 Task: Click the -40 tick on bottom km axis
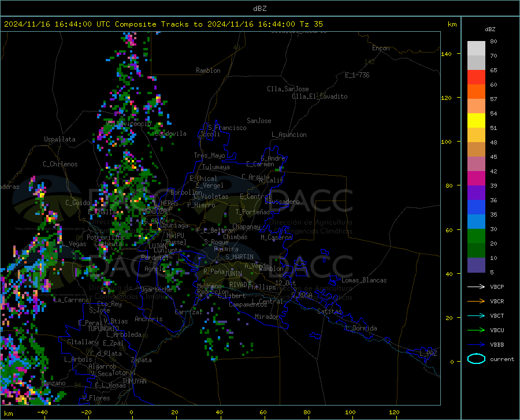pyautogui.click(x=42, y=412)
